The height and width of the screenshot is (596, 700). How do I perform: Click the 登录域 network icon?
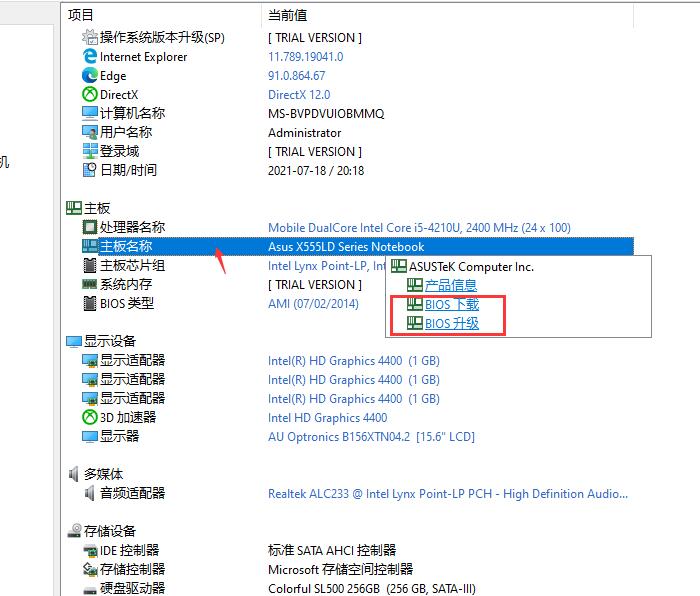[x=90, y=151]
